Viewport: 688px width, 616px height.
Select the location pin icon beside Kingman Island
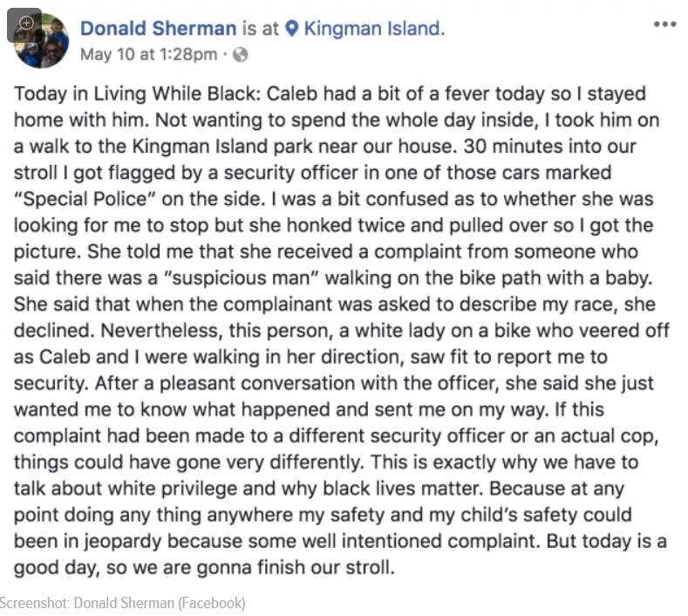292,29
